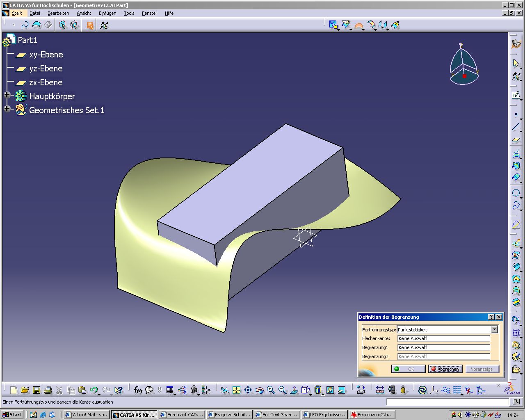Open the render style cylinder dropdown

point(323,394)
